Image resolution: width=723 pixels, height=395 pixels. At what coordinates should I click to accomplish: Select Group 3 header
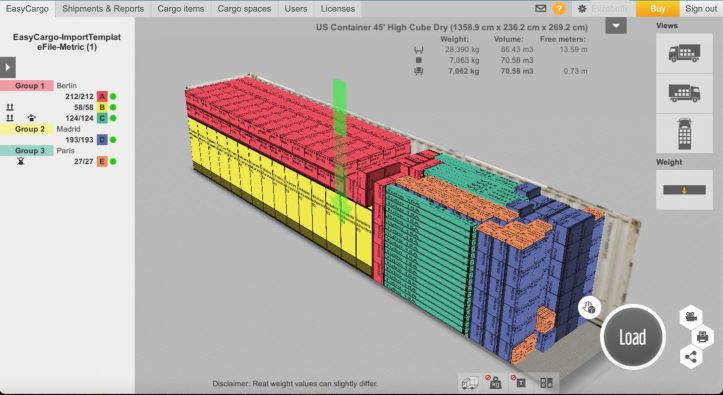pyautogui.click(x=27, y=151)
